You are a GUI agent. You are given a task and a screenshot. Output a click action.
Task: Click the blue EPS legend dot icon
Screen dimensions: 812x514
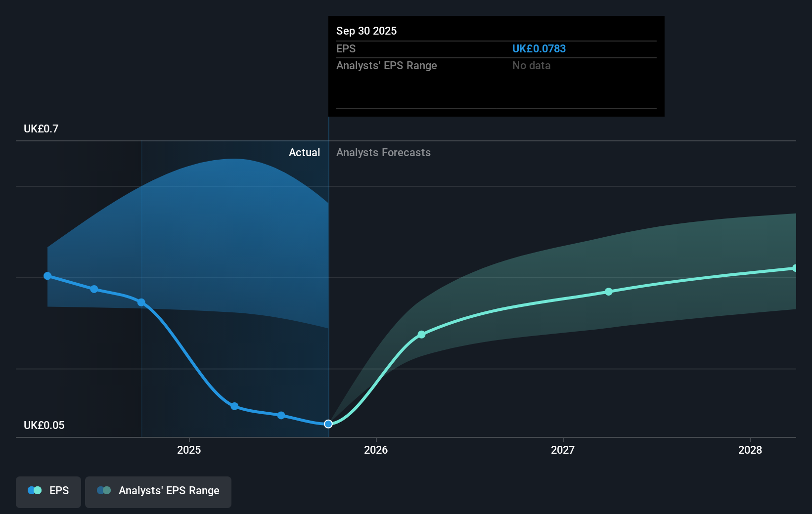point(34,490)
